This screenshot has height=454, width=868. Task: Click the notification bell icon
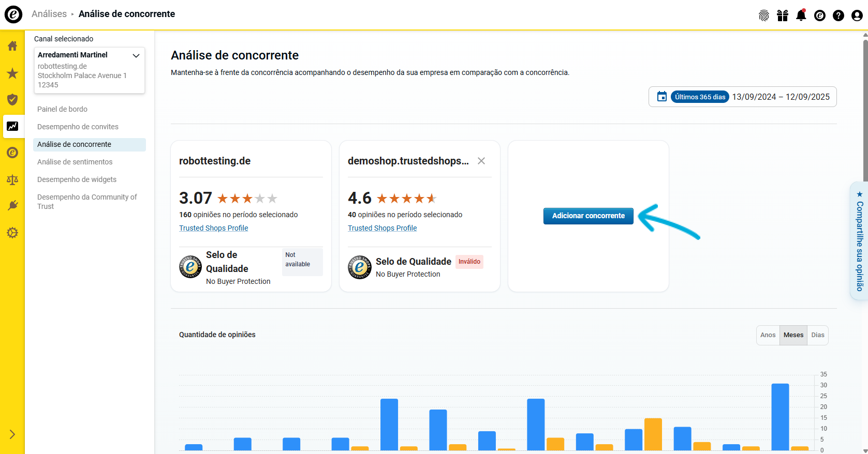click(801, 16)
